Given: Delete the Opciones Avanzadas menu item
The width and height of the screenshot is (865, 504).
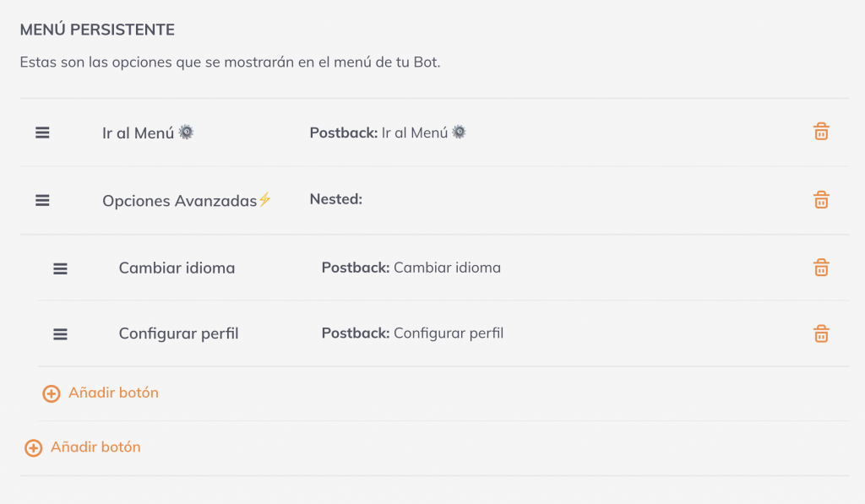Looking at the screenshot, I should coord(820,200).
